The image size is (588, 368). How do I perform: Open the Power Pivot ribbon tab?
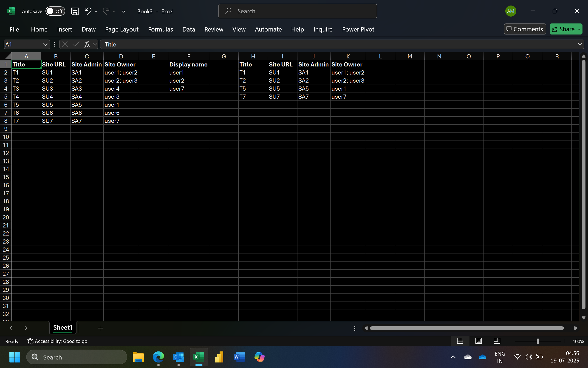358,29
